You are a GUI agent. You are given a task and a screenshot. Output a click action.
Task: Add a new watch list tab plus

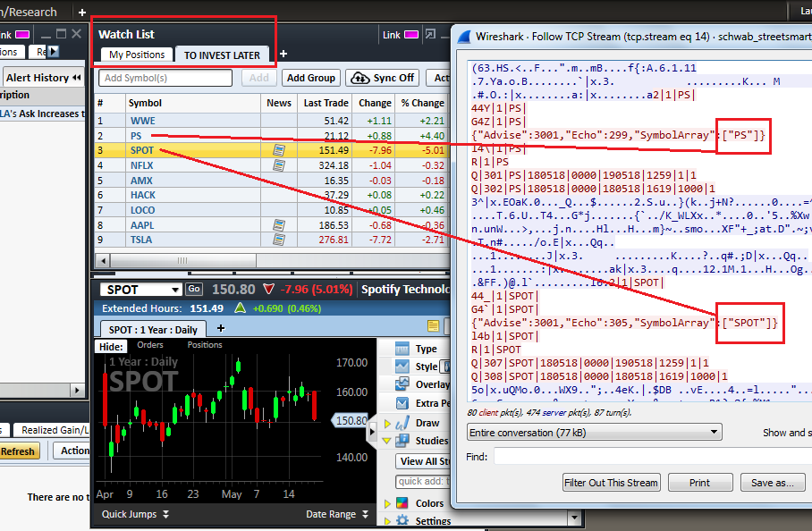click(x=283, y=54)
